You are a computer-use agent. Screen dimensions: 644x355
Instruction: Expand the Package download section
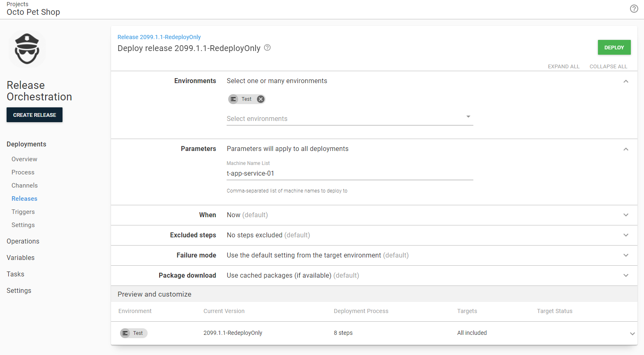tap(625, 276)
